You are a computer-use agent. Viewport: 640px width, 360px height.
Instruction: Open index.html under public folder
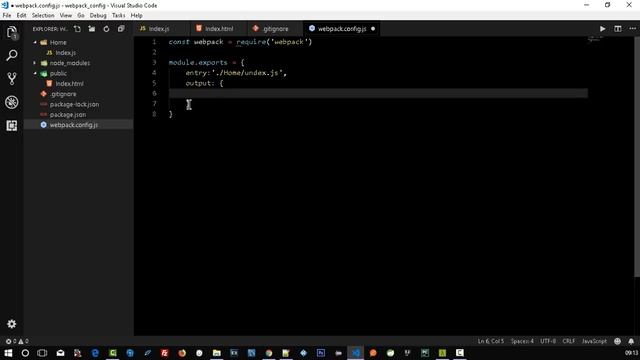69,83
